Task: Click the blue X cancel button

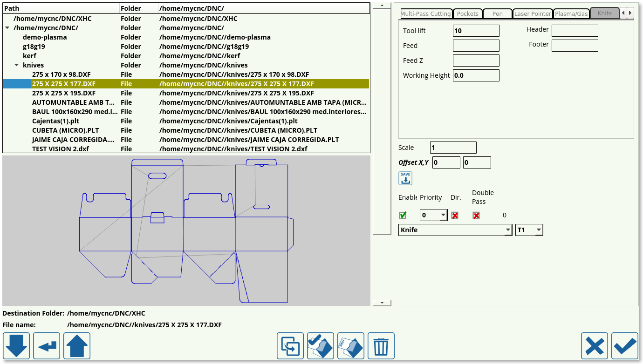Action: (x=595, y=346)
